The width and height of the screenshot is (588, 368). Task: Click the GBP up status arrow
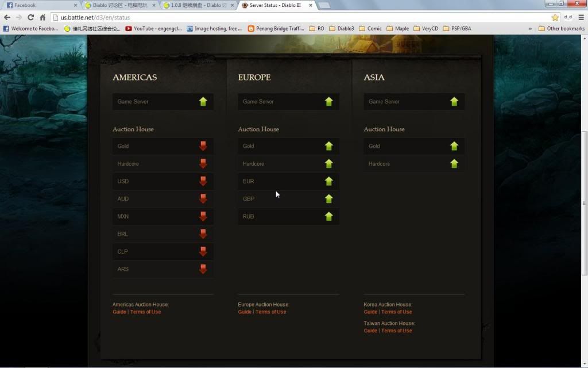pyautogui.click(x=329, y=198)
